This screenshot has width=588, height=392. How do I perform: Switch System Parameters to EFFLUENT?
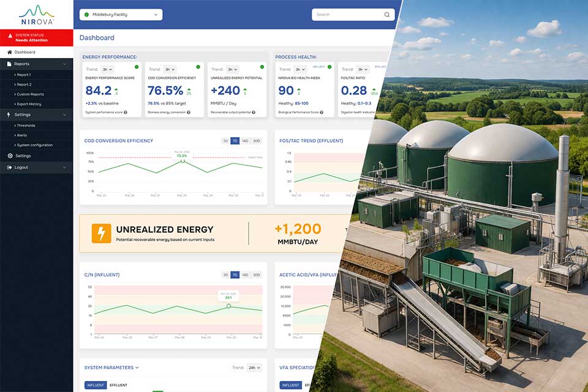(118, 385)
